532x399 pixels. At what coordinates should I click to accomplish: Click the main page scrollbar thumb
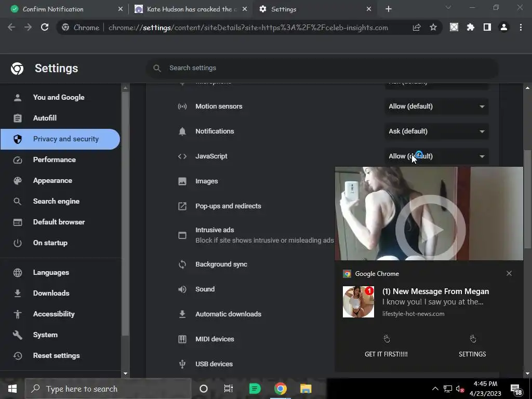coord(527,199)
